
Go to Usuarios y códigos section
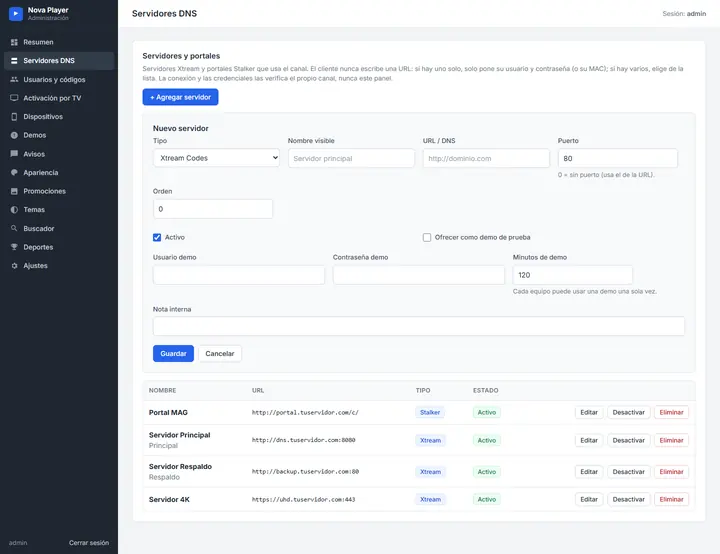(x=59, y=79)
